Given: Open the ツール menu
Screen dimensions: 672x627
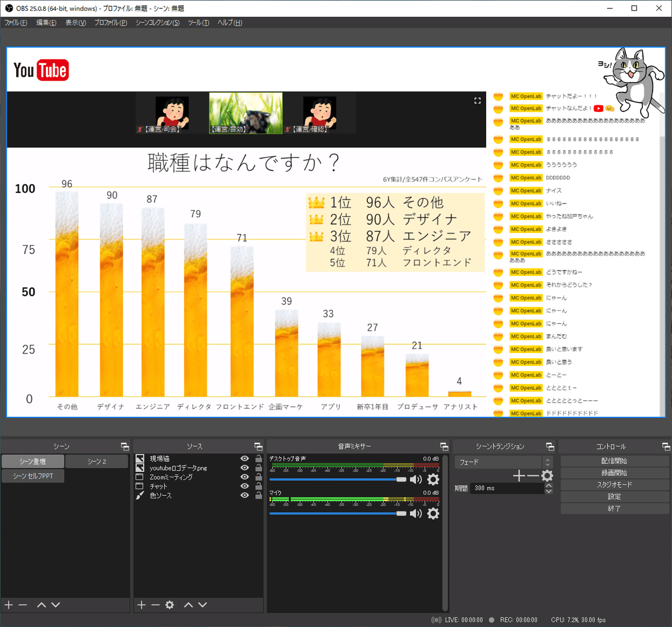Looking at the screenshot, I should point(198,22).
